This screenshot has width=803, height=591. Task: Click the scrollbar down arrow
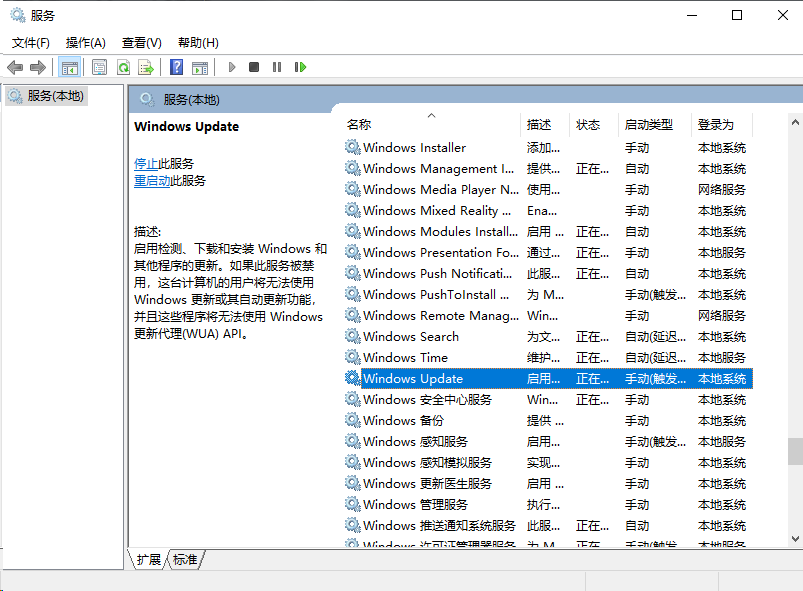[795, 539]
